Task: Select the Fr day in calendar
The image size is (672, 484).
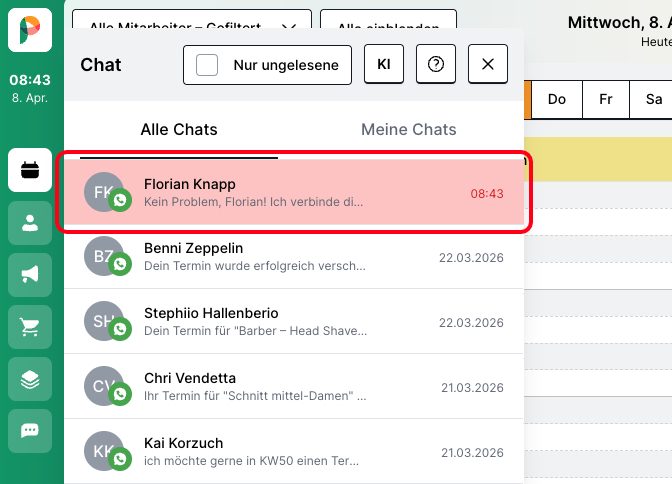Action: pyautogui.click(x=606, y=99)
